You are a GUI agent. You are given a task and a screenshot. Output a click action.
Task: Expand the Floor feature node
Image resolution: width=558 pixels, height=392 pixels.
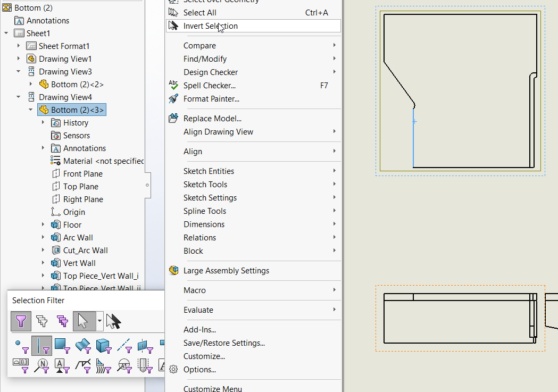pos(43,225)
